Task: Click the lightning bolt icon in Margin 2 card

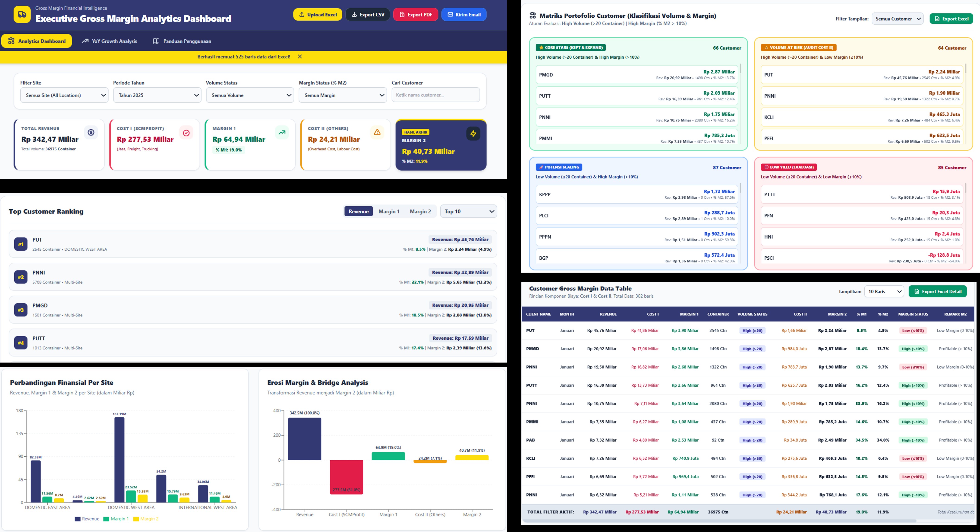Action: pos(473,134)
